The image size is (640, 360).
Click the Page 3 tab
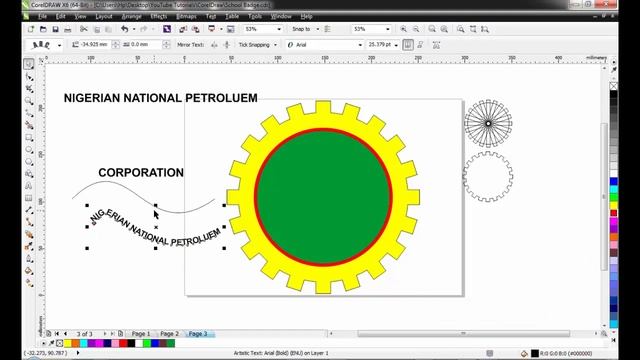click(198, 333)
